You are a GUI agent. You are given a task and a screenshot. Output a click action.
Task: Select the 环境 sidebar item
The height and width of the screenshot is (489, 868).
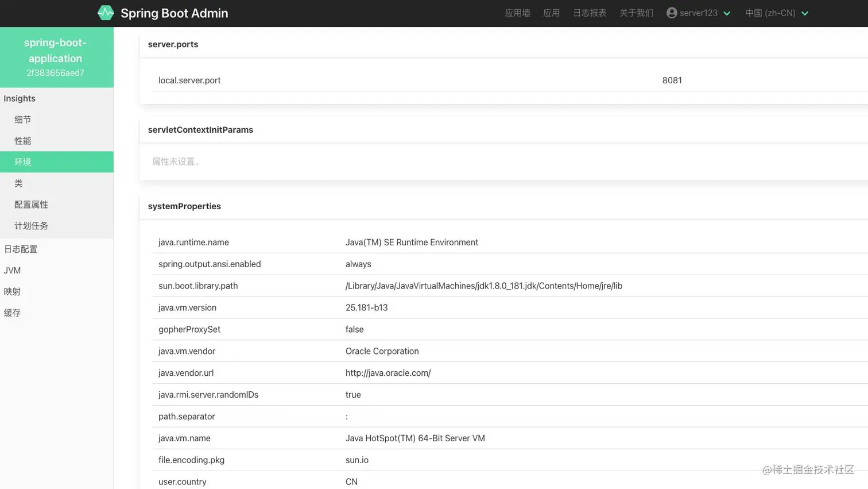[x=57, y=162]
